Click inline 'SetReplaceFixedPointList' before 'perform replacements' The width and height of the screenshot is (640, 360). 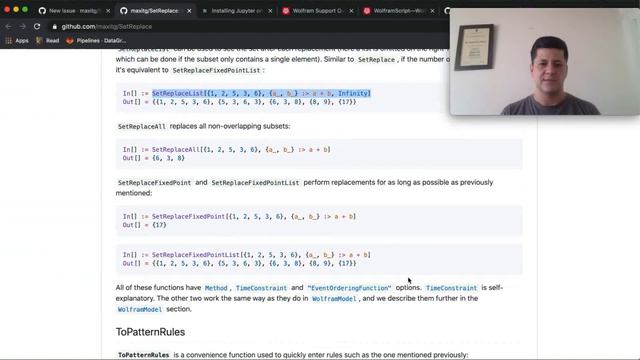point(255,183)
